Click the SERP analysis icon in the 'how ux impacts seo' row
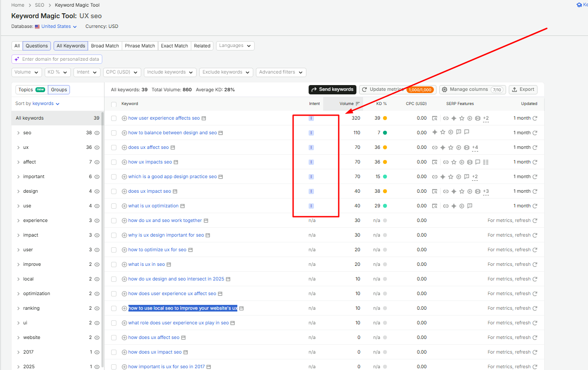This screenshot has height=370, width=588. 435,162
